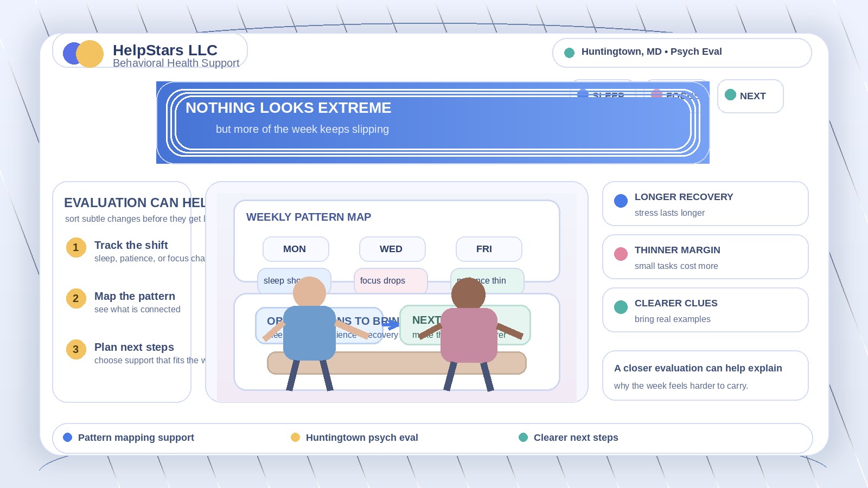Click the teal dot beside Huntingtown, MD
The image size is (868, 488).
569,53
